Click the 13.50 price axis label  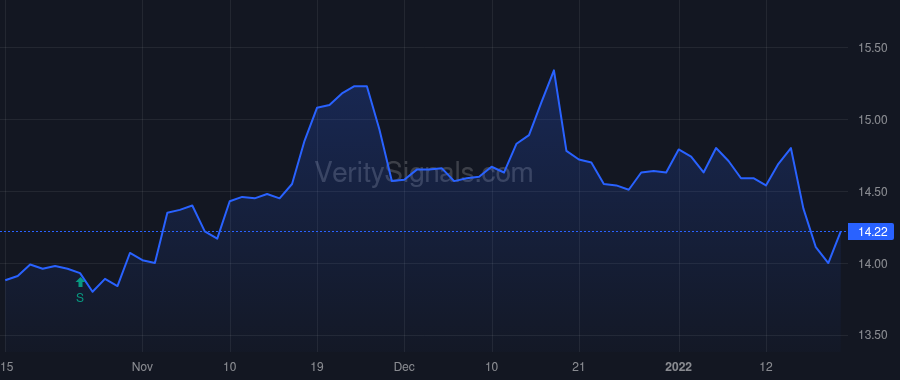(x=872, y=335)
